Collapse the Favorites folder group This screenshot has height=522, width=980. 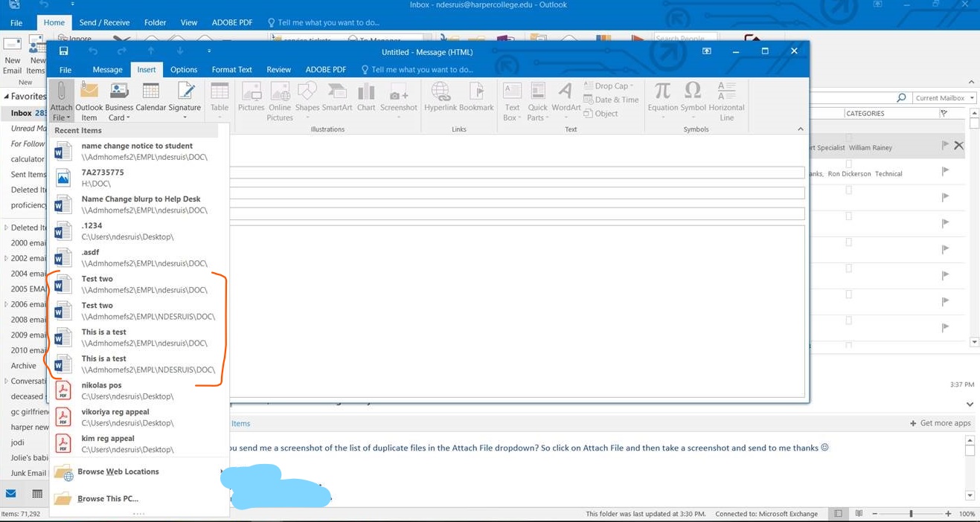point(7,97)
